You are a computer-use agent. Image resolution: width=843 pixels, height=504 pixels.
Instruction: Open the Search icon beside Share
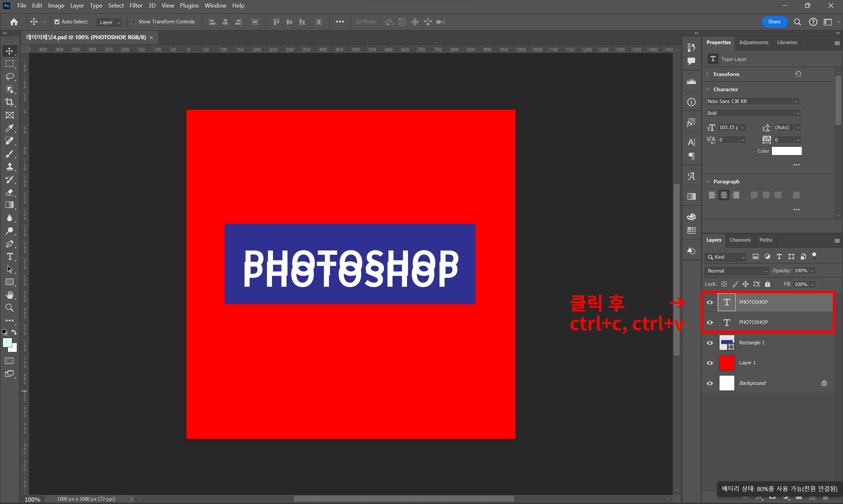pyautogui.click(x=797, y=22)
